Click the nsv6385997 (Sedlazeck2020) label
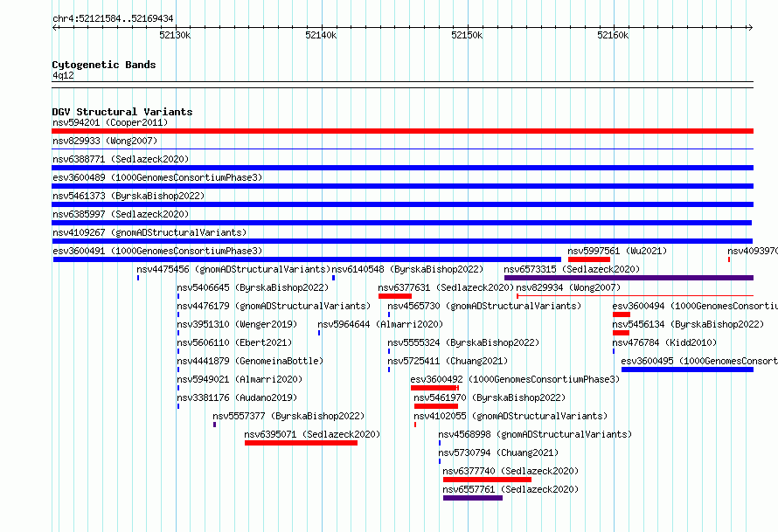The image size is (778, 532). pyautogui.click(x=121, y=214)
